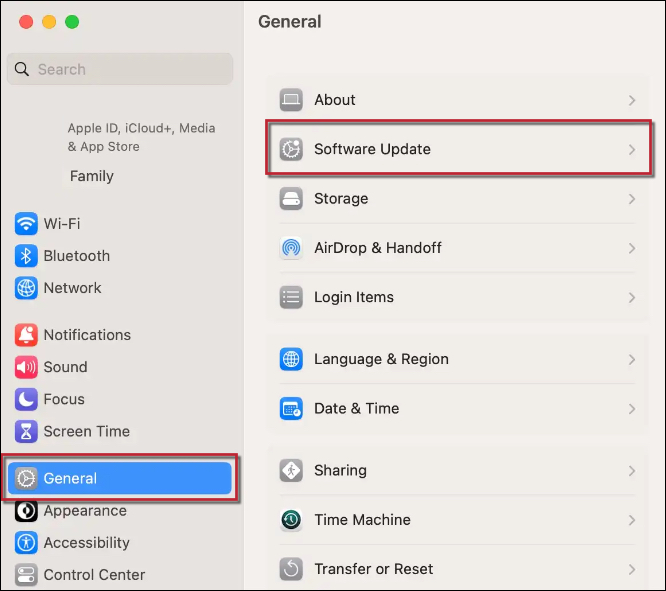The image size is (666, 591).
Task: Click the General gear icon in sidebar
Action: 26,478
